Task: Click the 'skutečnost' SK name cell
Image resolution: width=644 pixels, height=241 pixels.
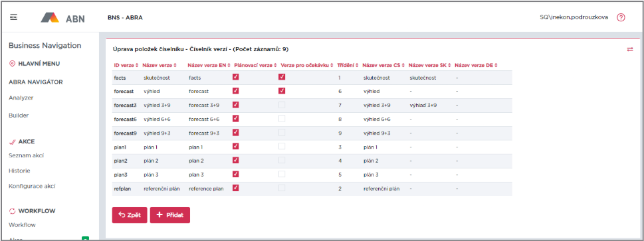Action: pyautogui.click(x=423, y=78)
